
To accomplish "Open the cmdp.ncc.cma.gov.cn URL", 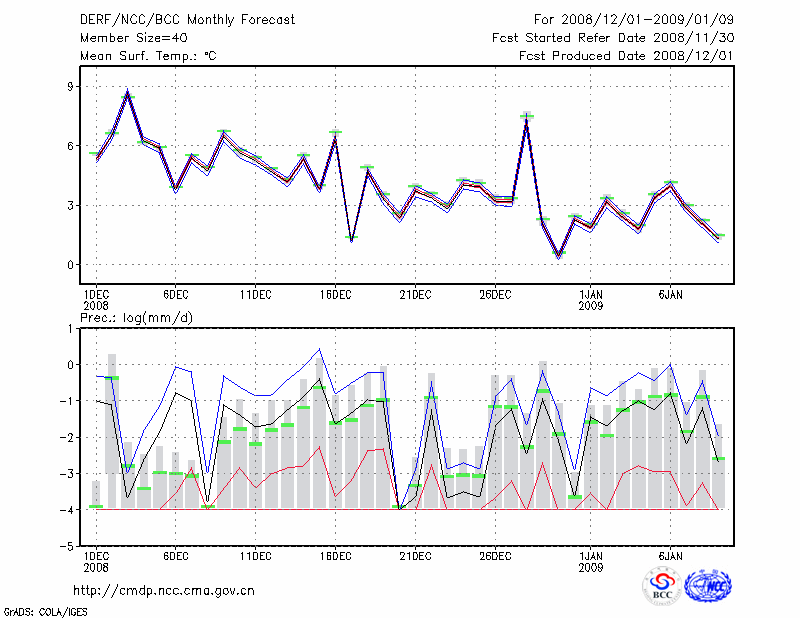I will click(164, 590).
